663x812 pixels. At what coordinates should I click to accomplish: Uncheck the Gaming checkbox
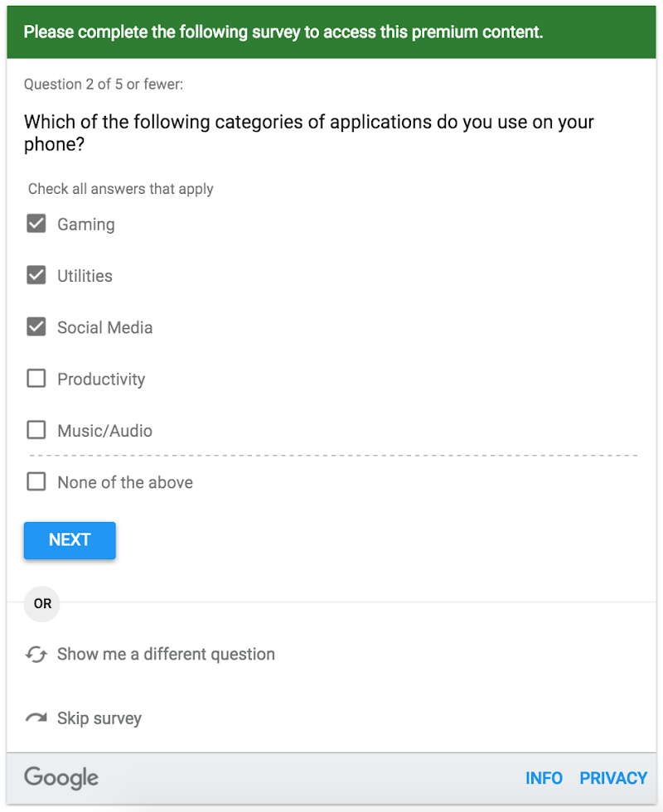pos(36,224)
